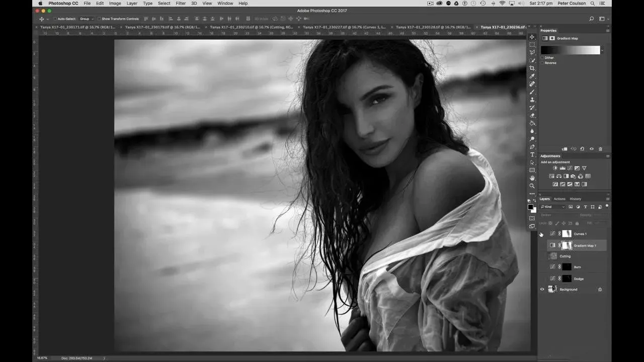Select the Eraser tool

pyautogui.click(x=532, y=115)
